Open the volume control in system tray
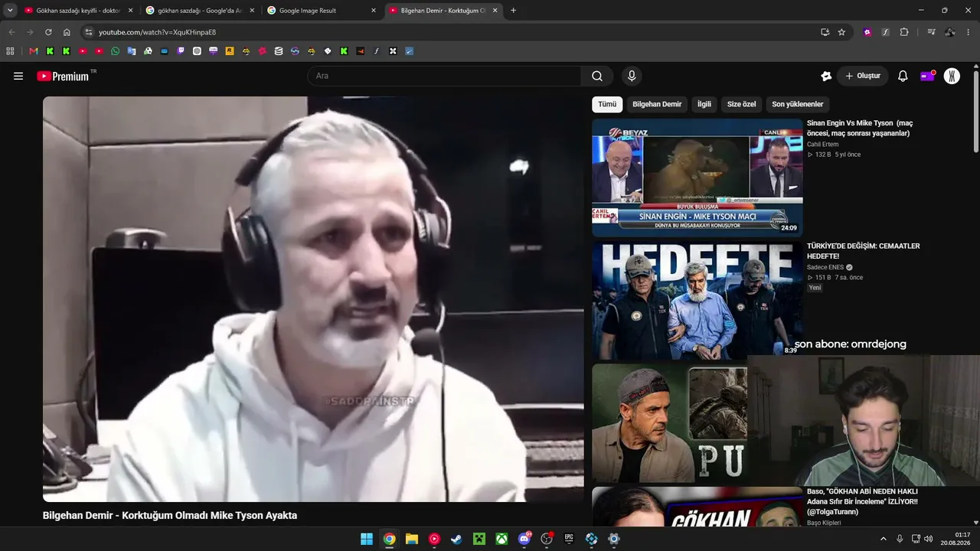Screen dimensions: 980x551 click(x=929, y=539)
